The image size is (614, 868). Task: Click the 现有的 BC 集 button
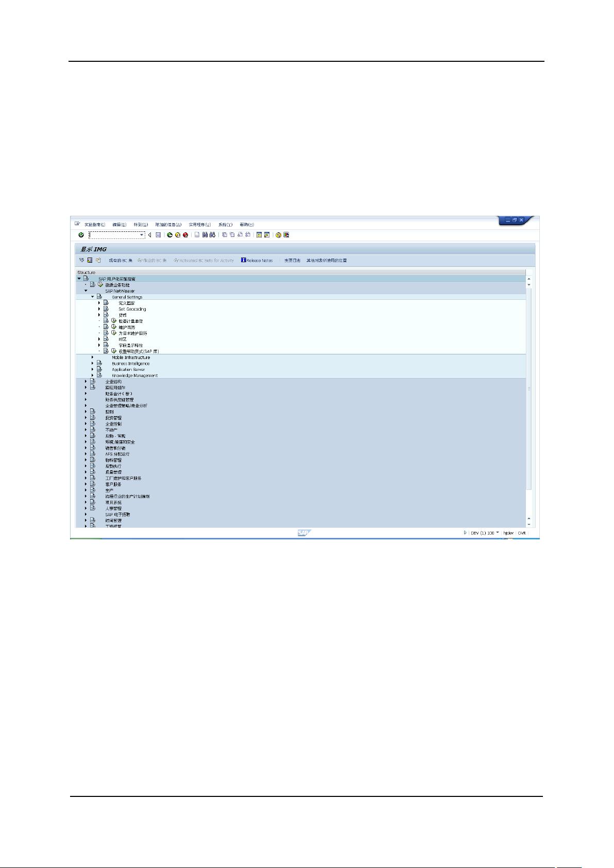[x=121, y=260]
